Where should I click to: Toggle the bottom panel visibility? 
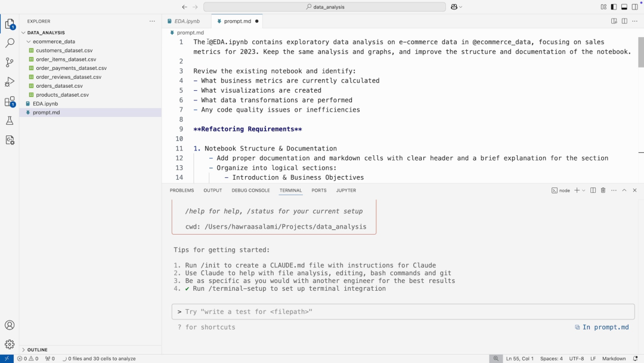[624, 7]
